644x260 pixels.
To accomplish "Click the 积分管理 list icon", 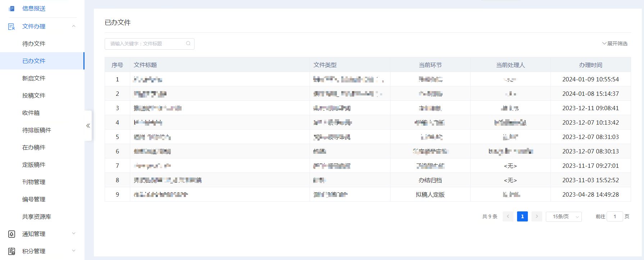I will click(x=12, y=251).
